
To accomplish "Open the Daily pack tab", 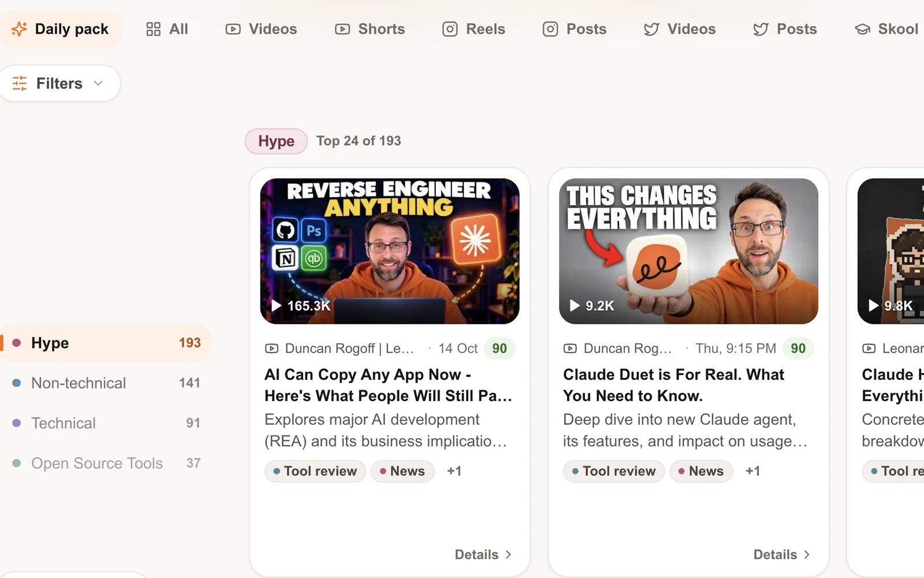I will (60, 29).
